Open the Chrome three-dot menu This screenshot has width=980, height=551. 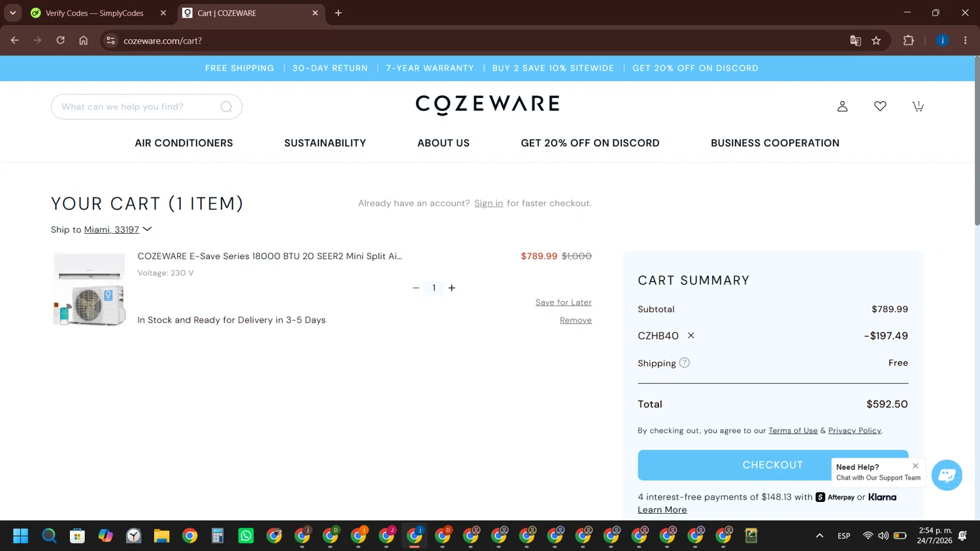click(965, 40)
